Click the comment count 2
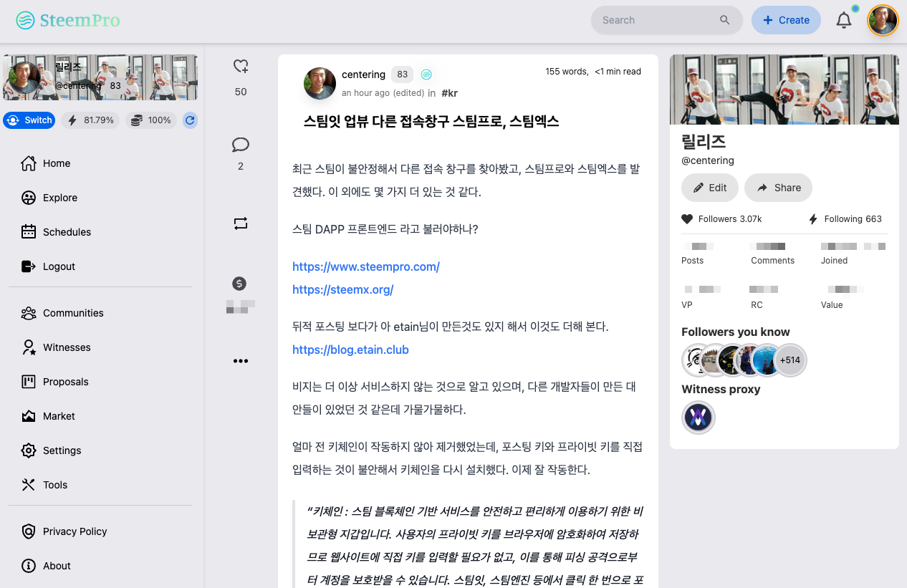The height and width of the screenshot is (588, 907). click(x=241, y=166)
